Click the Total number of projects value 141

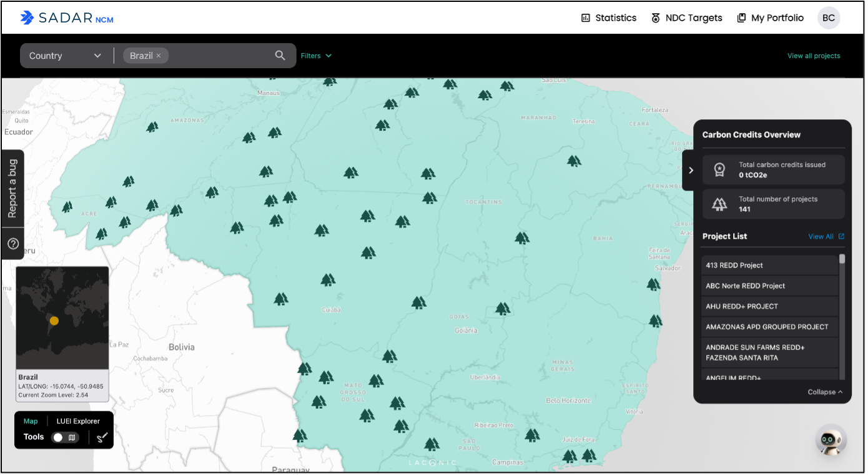coord(744,209)
